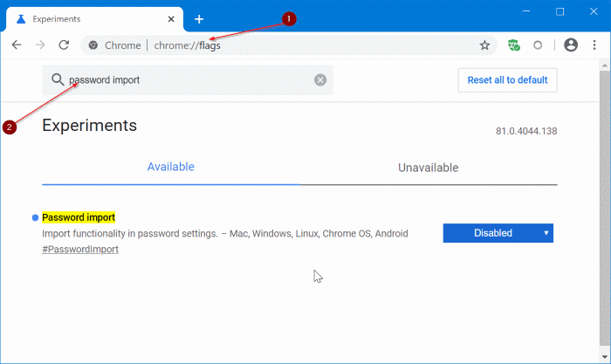
Task: Click the version number 81.0.4044.138
Action: [526, 131]
